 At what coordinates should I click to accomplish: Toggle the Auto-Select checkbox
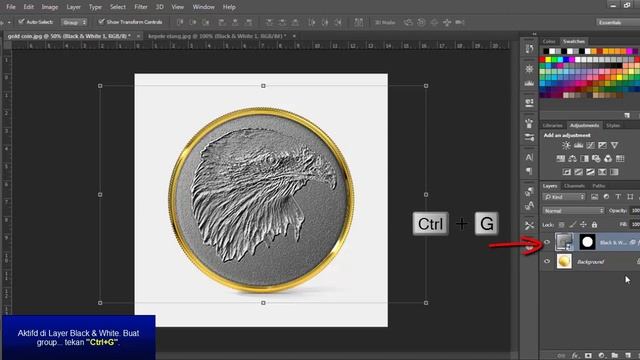21,22
